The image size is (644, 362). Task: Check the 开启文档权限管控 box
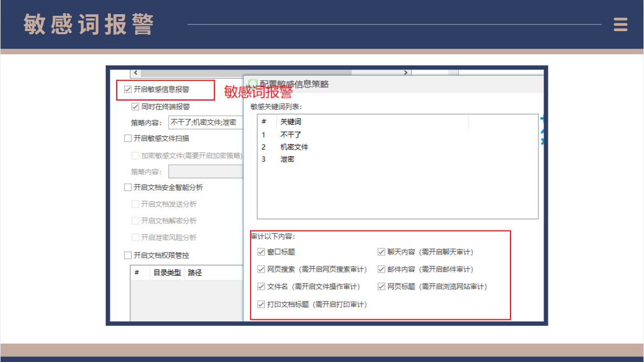tap(128, 255)
